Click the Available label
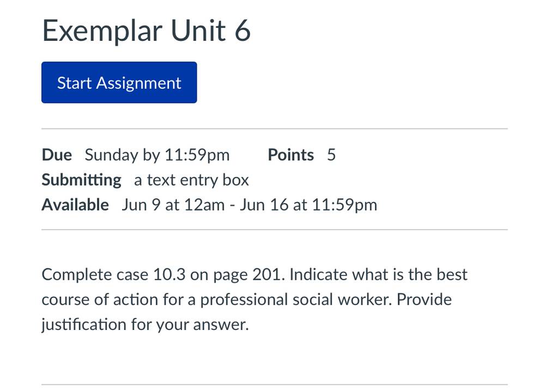558x392 pixels. pyautogui.click(x=75, y=205)
